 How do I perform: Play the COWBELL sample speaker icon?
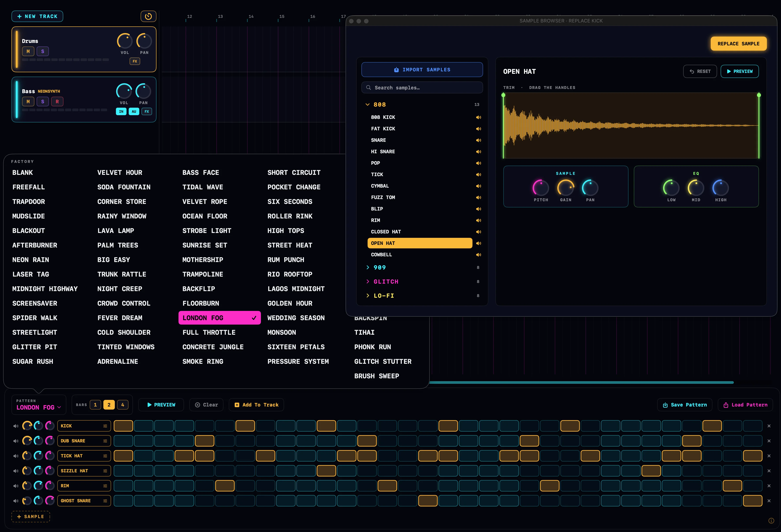478,255
